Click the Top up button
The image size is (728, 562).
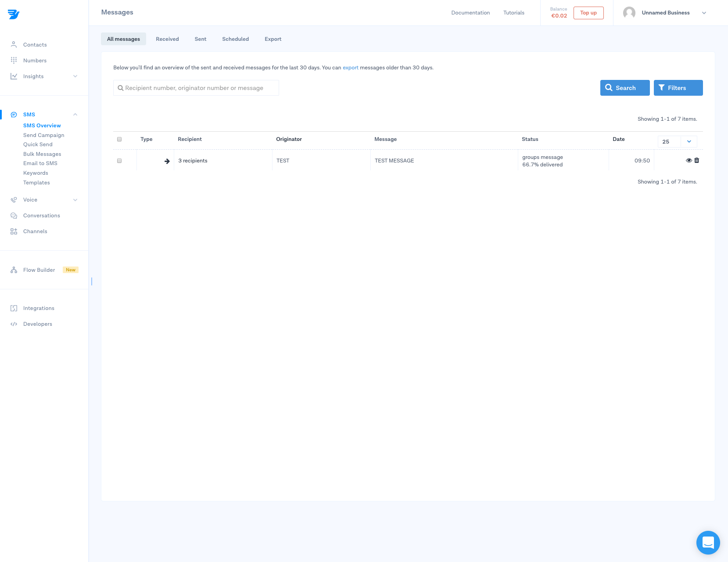tap(588, 13)
